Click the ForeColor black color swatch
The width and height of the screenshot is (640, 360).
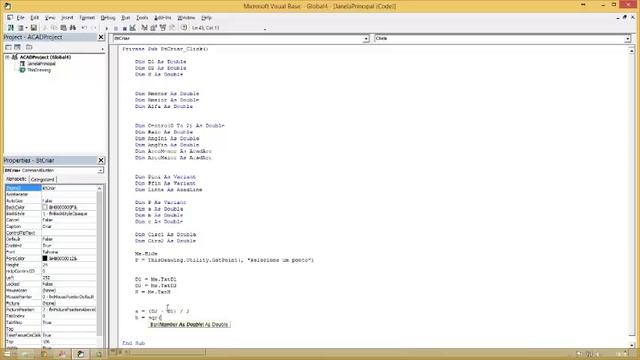[x=45, y=258]
